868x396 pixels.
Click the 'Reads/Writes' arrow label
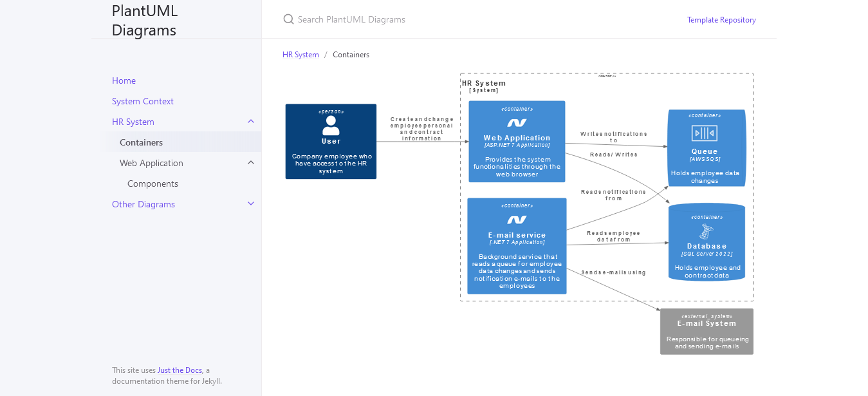(614, 155)
